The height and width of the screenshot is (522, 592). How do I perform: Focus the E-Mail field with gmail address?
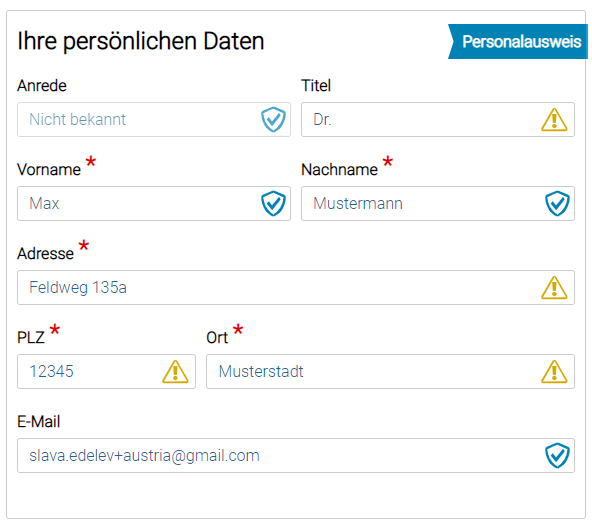coord(296,456)
